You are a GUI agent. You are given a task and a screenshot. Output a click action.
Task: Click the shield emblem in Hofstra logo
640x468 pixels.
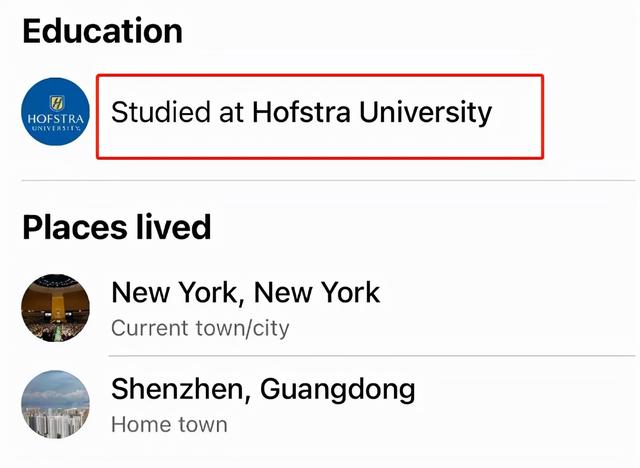coord(56,103)
